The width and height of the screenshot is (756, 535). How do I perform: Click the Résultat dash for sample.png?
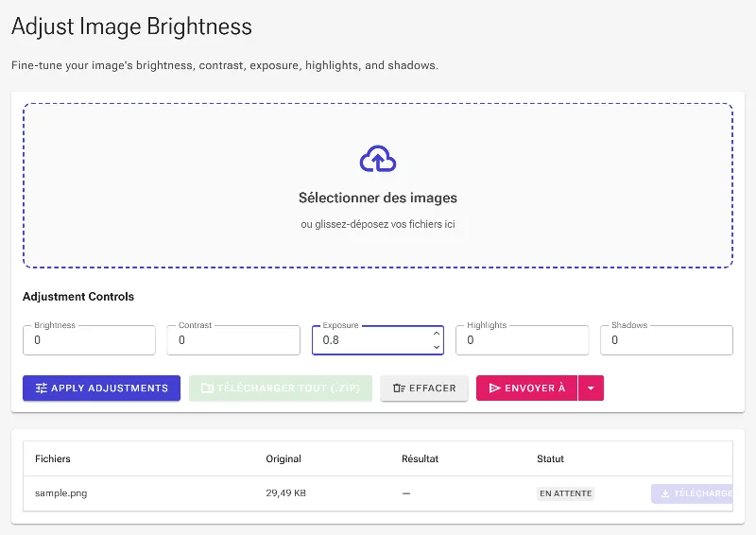[x=406, y=493]
